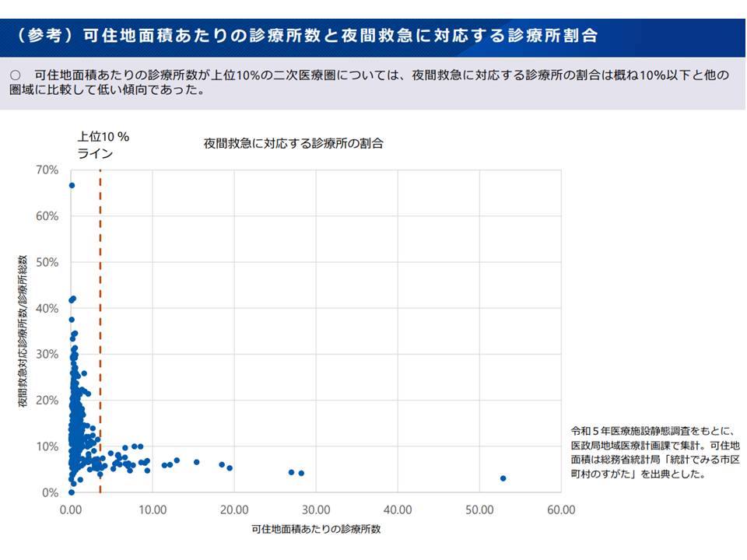Select the summary bullet text below the title
Image resolution: width=747 pixels, height=560 pixels.
click(x=372, y=82)
